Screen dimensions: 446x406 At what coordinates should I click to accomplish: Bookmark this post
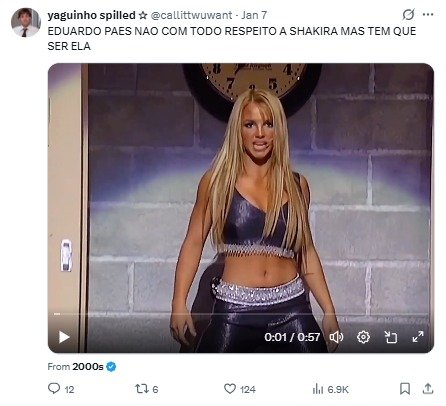(x=405, y=389)
